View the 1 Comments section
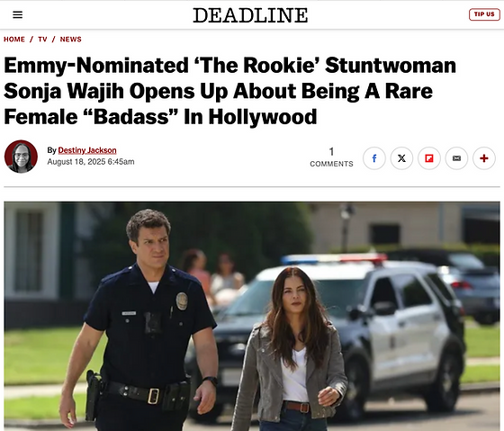This screenshot has height=431, width=504. click(x=331, y=157)
